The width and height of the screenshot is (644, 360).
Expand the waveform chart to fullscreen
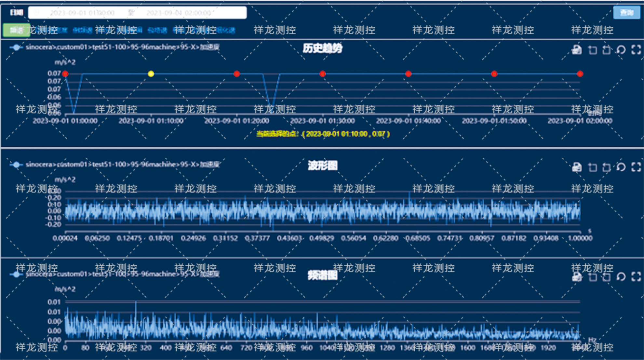(636, 167)
